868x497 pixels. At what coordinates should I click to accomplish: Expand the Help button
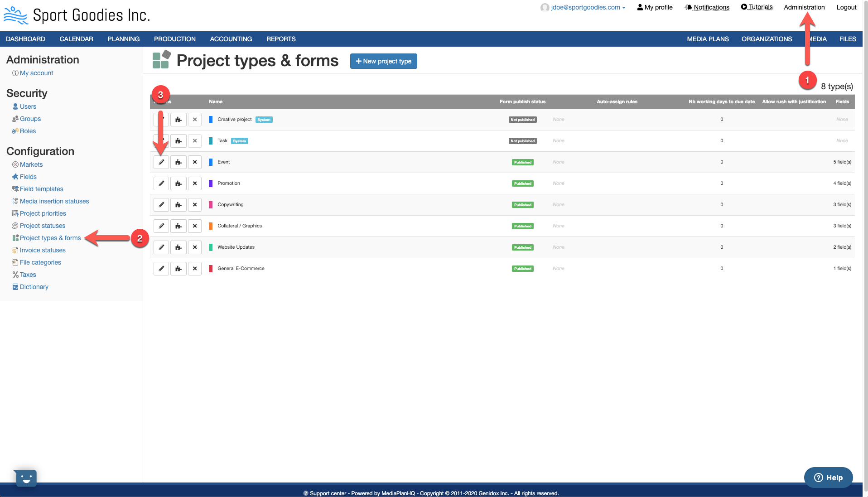pos(828,477)
